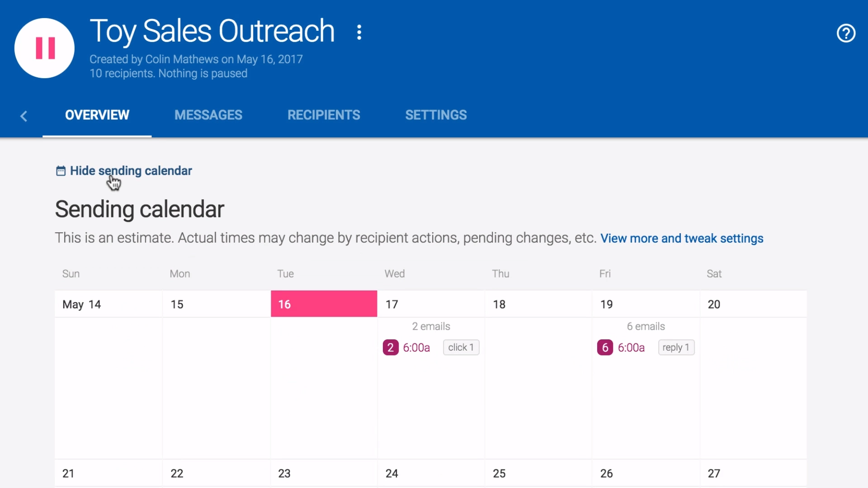Select date 21 in second week
The width and height of the screenshot is (868, 488).
click(68, 474)
